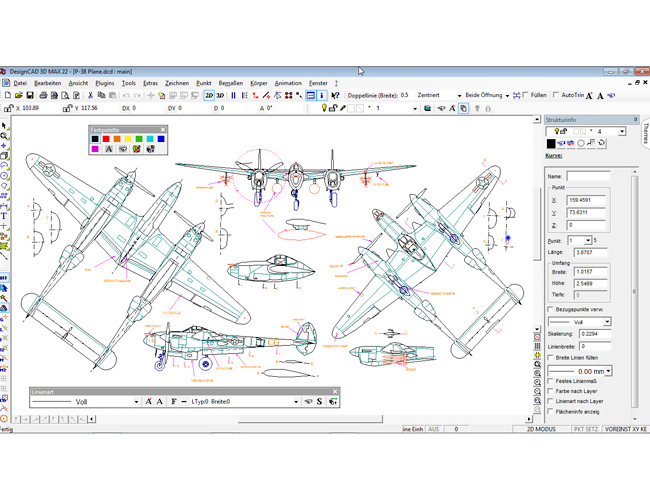The width and height of the screenshot is (650, 500).
Task: Click the Doppellinie Breite field showing 0.5
Action: click(406, 95)
